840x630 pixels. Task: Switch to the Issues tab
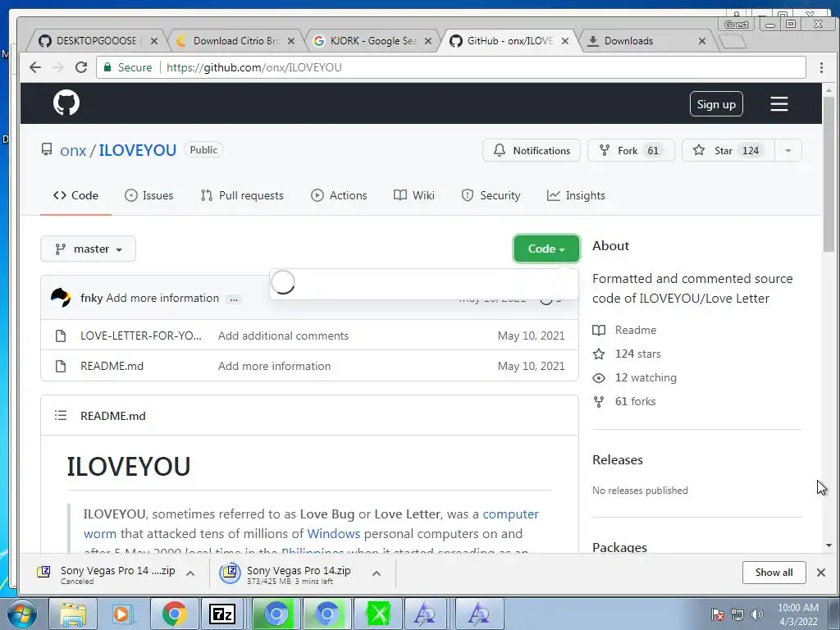pos(149,195)
